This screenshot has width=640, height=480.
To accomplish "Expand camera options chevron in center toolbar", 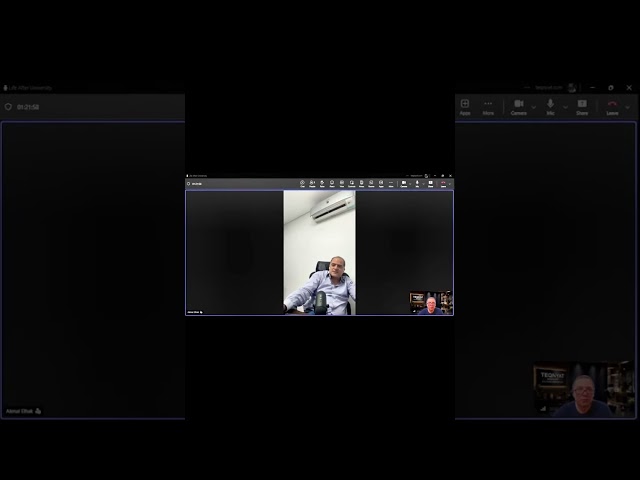I will [x=410, y=184].
